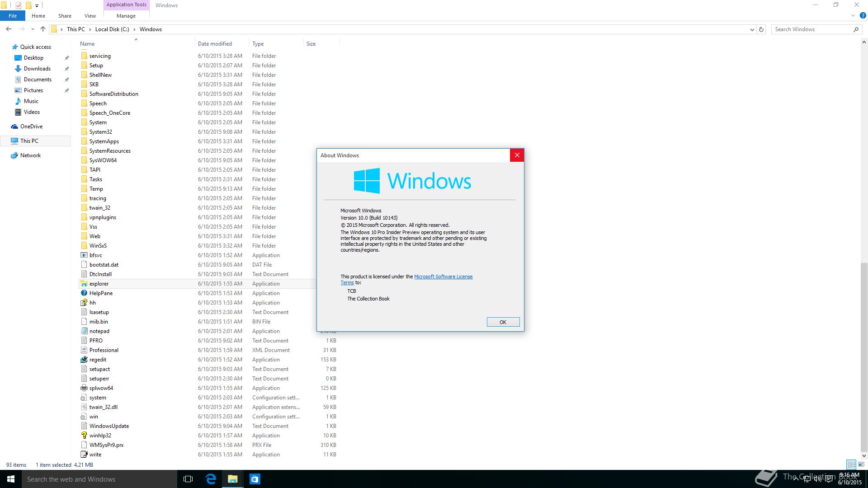This screenshot has width=868, height=488.
Task: Open the regedit application icon
Action: (84, 360)
